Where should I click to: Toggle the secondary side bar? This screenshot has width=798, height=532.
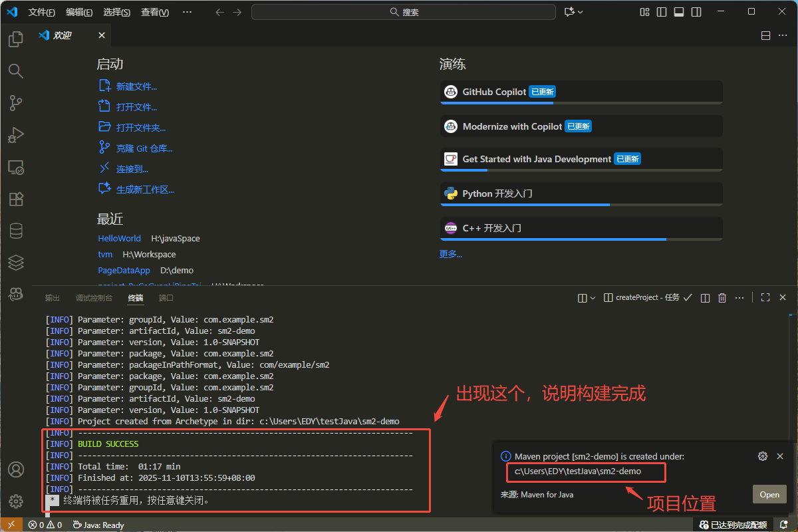[x=696, y=12]
